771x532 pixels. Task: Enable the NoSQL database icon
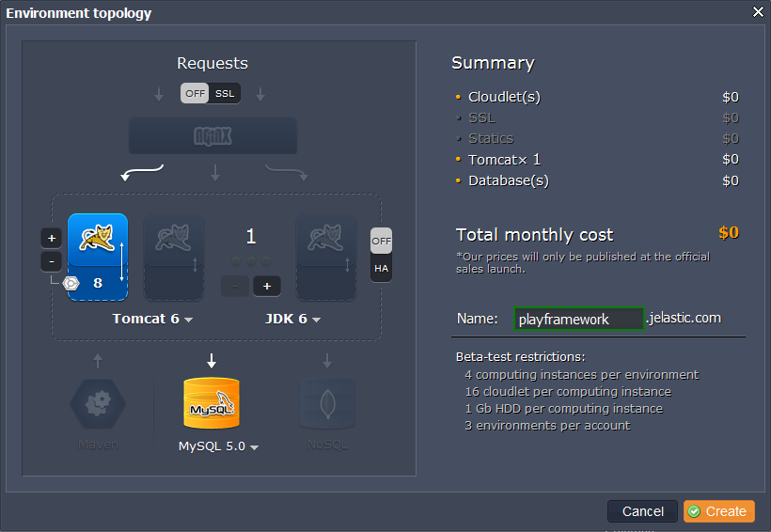click(x=327, y=403)
